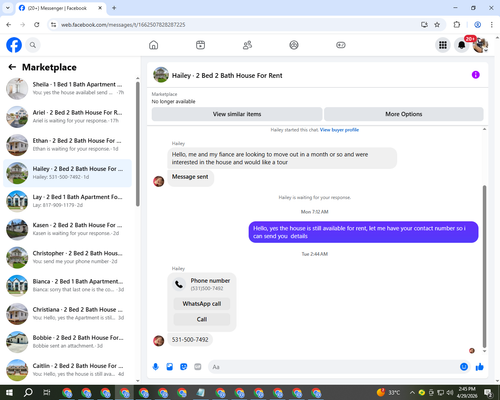Open the Windows notification center icon
This screenshot has width=500, height=400.
coord(488,393)
